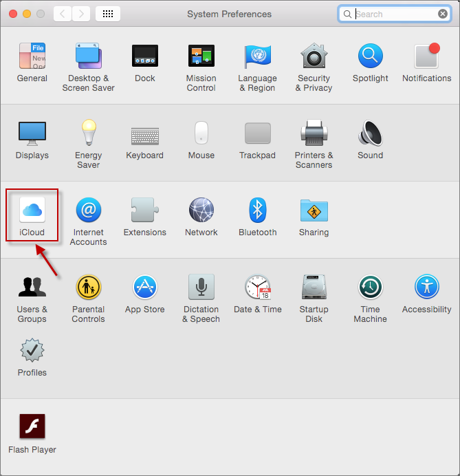Viewport: 460px width, 476px height.
Task: Focus the Search field
Action: click(x=395, y=14)
